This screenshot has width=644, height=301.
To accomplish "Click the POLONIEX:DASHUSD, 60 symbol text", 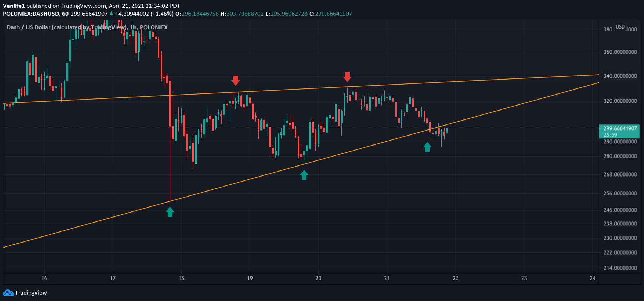I will pyautogui.click(x=36, y=14).
